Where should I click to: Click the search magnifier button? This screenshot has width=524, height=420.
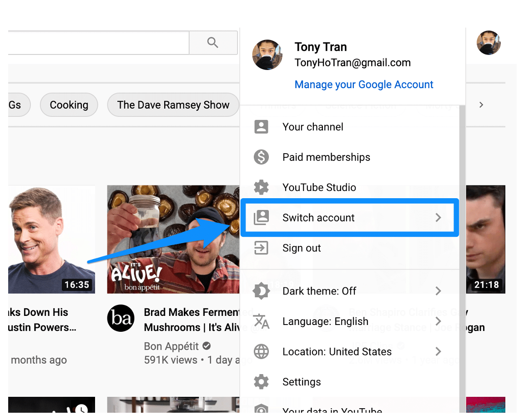coord(213,43)
